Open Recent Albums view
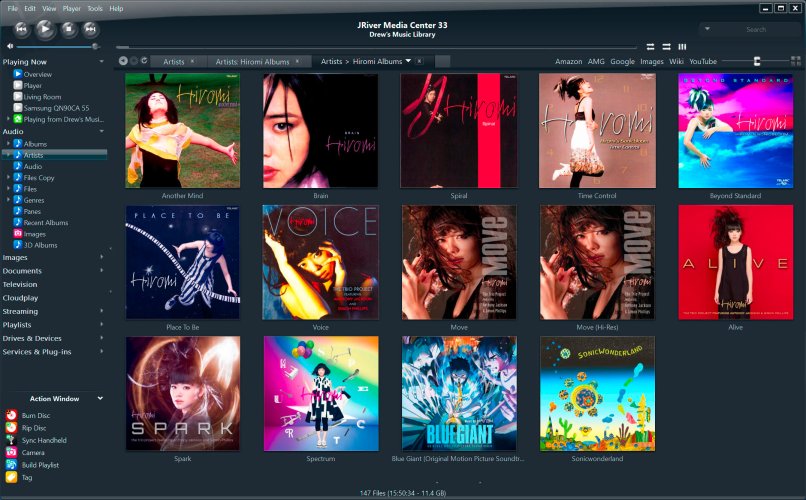 [x=45, y=223]
